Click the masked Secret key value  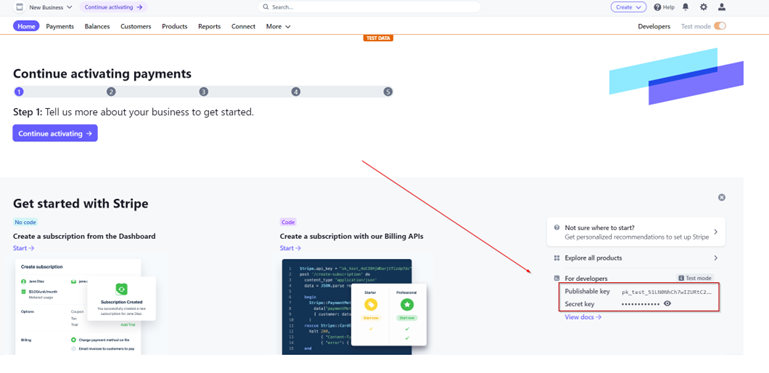coord(641,304)
